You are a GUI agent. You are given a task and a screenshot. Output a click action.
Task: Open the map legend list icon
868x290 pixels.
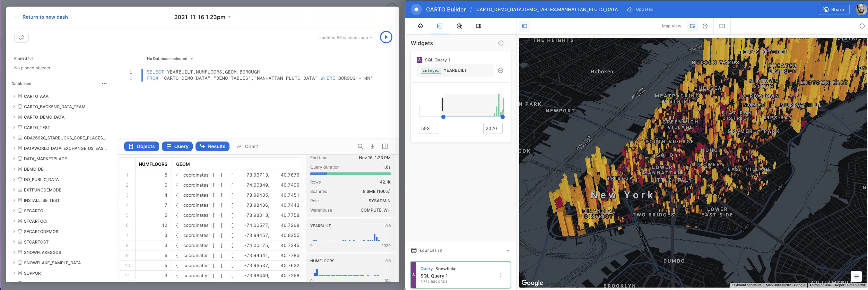[x=856, y=276]
